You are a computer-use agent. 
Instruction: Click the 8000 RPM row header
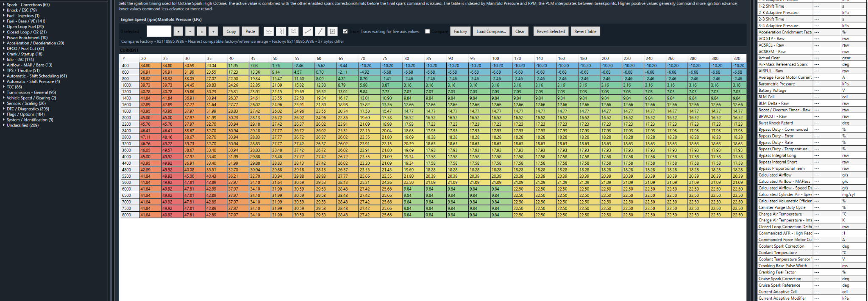click(x=129, y=215)
